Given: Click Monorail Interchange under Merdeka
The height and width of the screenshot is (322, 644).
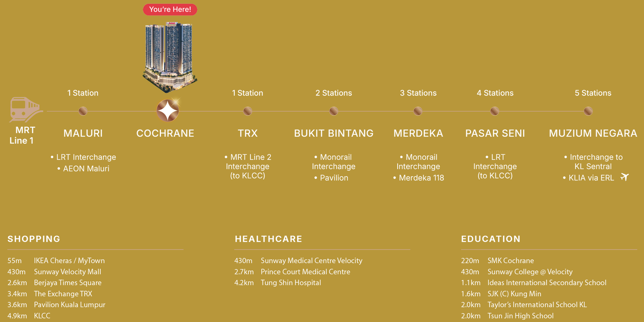Looking at the screenshot, I should (x=418, y=162).
